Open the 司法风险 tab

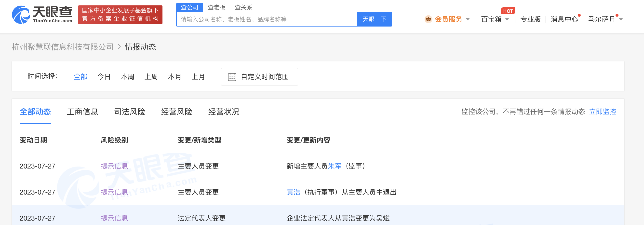[130, 112]
